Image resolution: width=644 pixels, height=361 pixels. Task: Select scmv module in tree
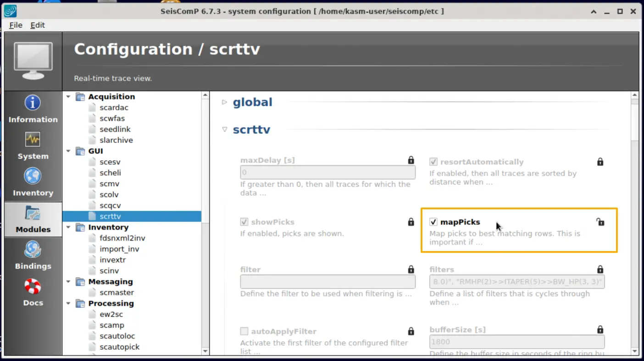click(109, 184)
